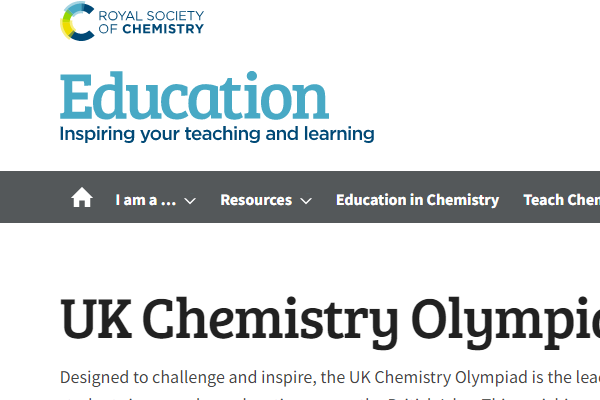Expand the chevron next to Resources

coord(306,201)
